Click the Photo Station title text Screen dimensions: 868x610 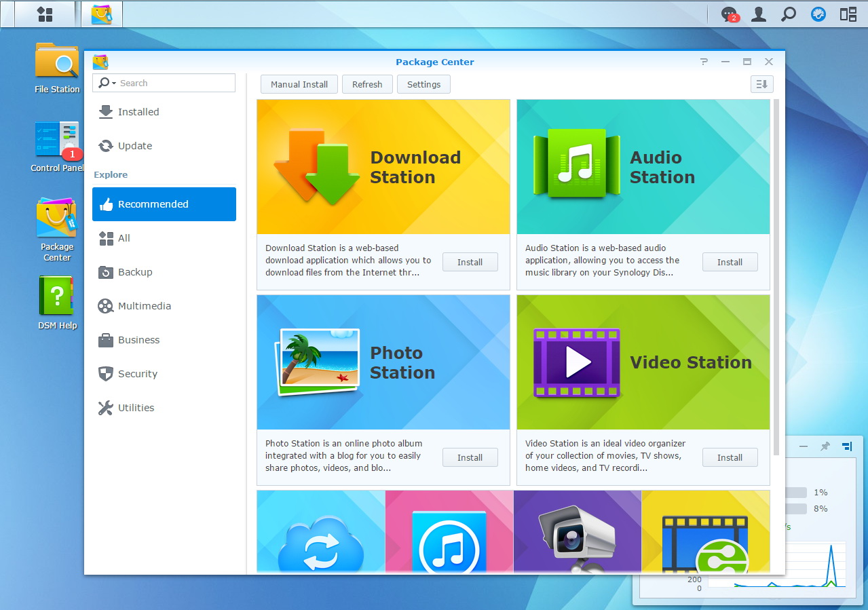tap(402, 363)
